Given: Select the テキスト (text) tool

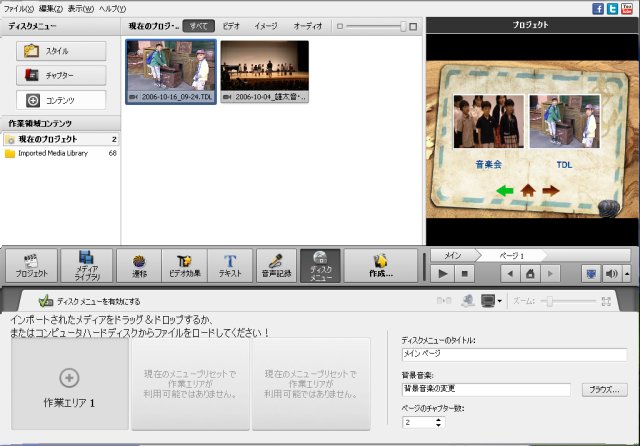Looking at the screenshot, I should 229,266.
